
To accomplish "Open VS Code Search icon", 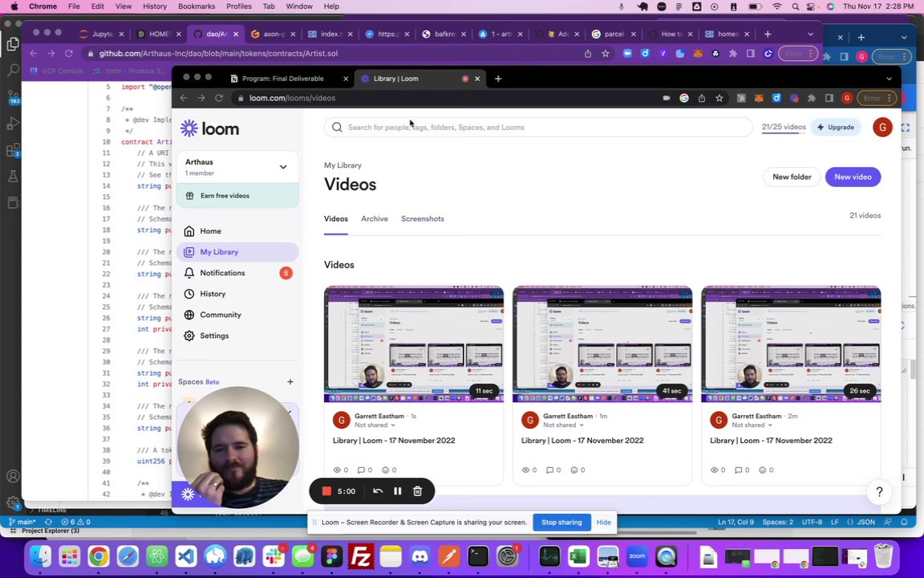I will tap(13, 71).
